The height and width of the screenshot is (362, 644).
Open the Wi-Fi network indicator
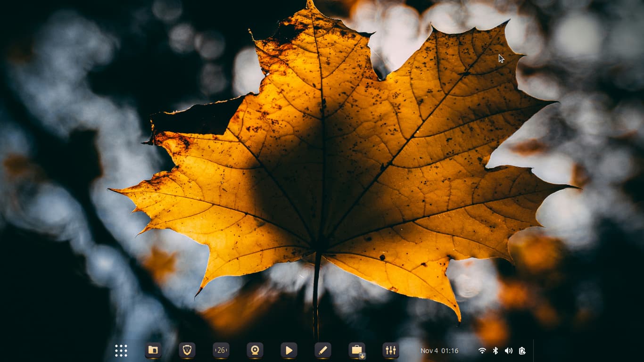pos(482,351)
